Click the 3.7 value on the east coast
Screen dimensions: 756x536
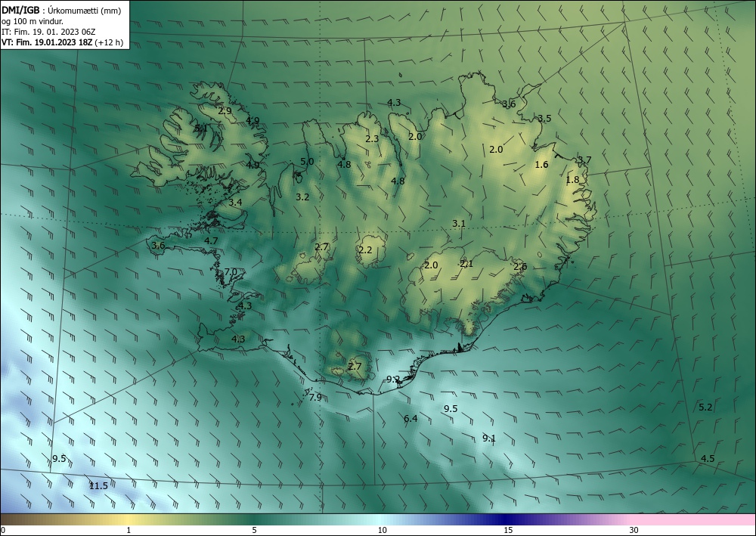tap(584, 160)
